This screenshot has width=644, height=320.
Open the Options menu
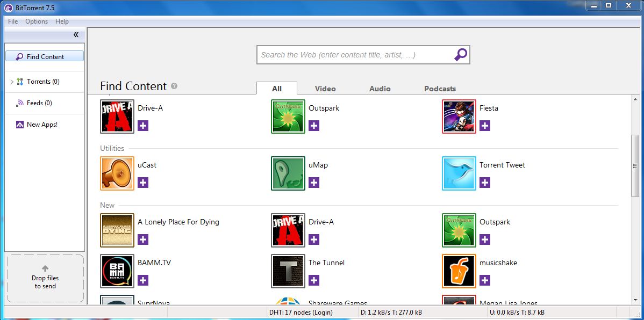click(x=37, y=21)
